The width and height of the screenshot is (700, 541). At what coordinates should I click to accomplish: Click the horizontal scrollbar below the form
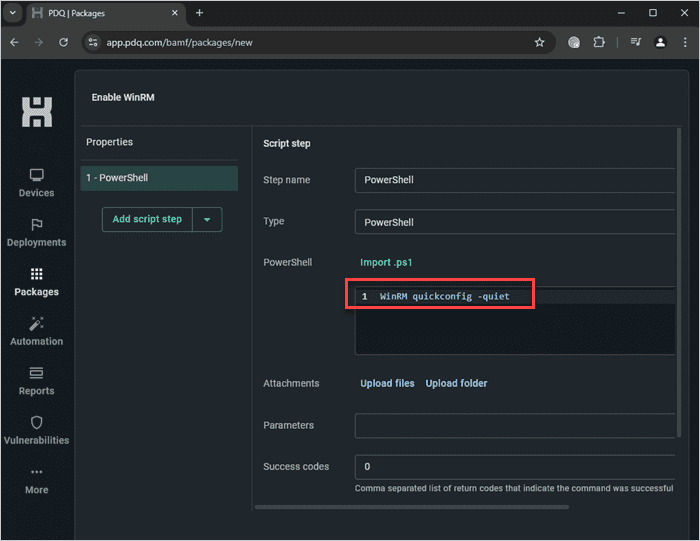(x=412, y=507)
